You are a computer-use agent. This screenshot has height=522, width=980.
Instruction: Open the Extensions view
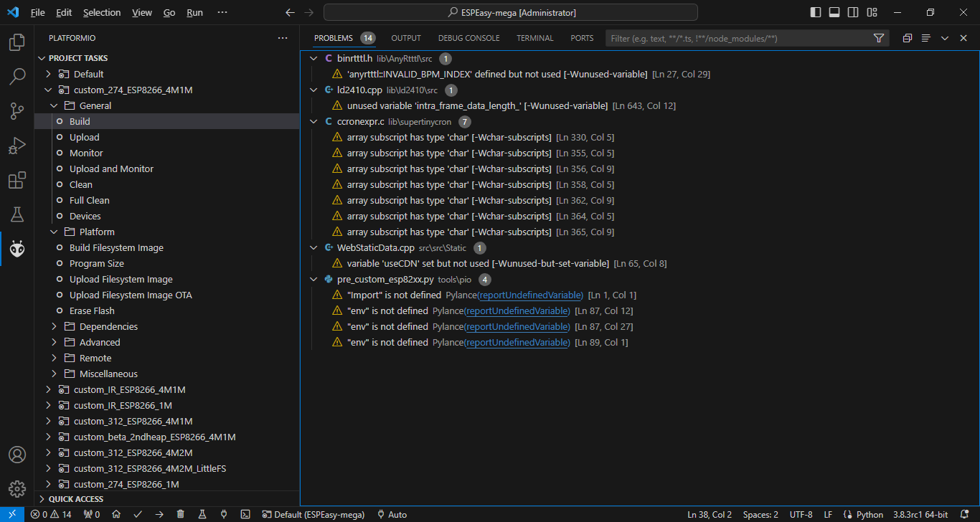(17, 180)
